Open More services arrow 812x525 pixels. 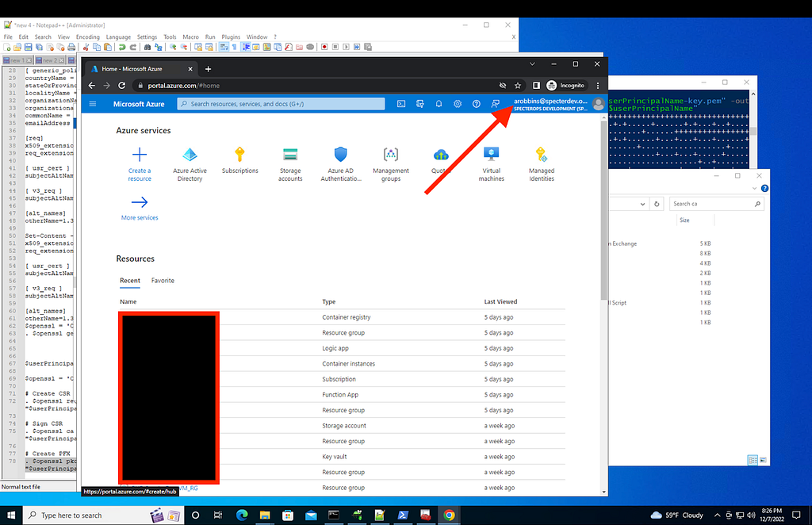point(140,202)
